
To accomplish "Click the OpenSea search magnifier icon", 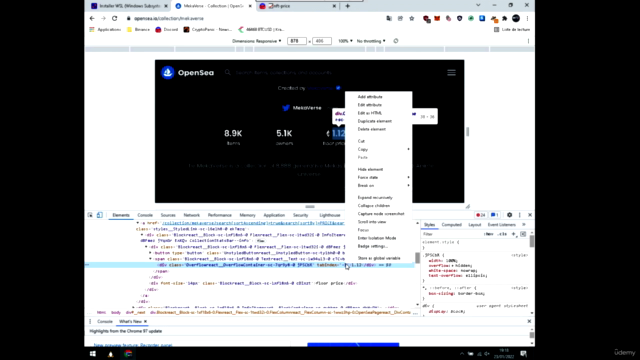I will tap(228, 72).
